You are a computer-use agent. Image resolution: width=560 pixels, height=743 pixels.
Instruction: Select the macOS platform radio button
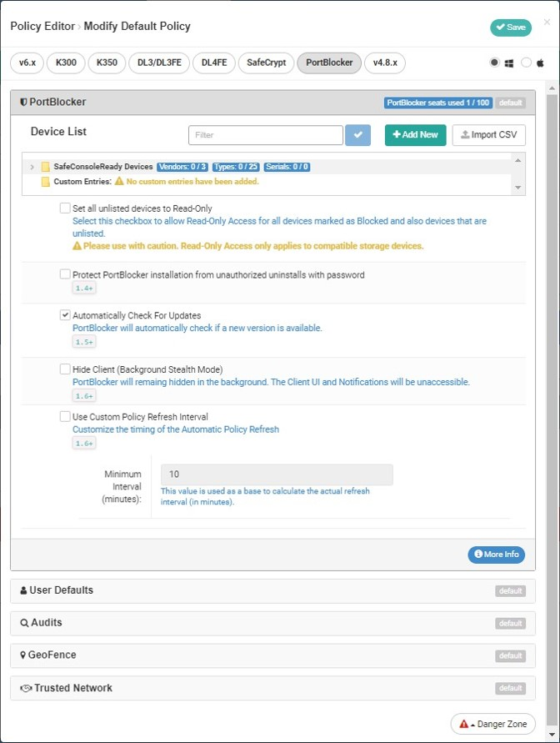(526, 63)
